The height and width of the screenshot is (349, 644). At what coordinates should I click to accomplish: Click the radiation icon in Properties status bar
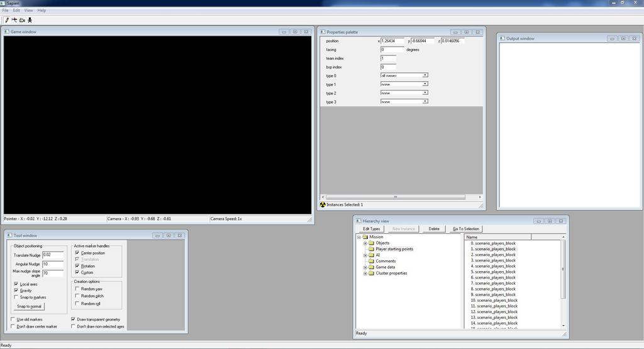click(323, 204)
